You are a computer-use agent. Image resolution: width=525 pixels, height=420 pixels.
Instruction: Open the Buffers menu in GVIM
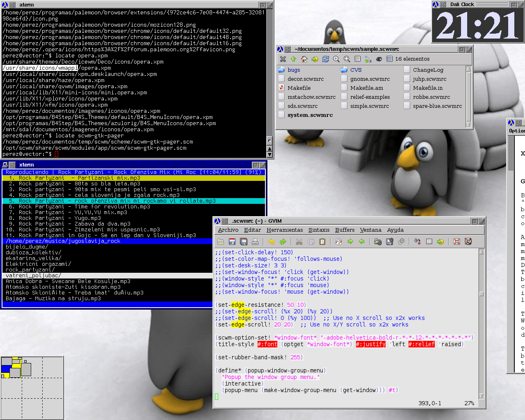click(345, 230)
